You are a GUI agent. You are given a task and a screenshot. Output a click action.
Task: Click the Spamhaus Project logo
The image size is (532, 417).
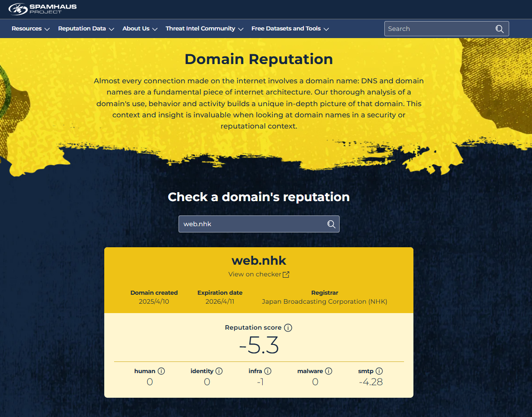pyautogui.click(x=43, y=9)
